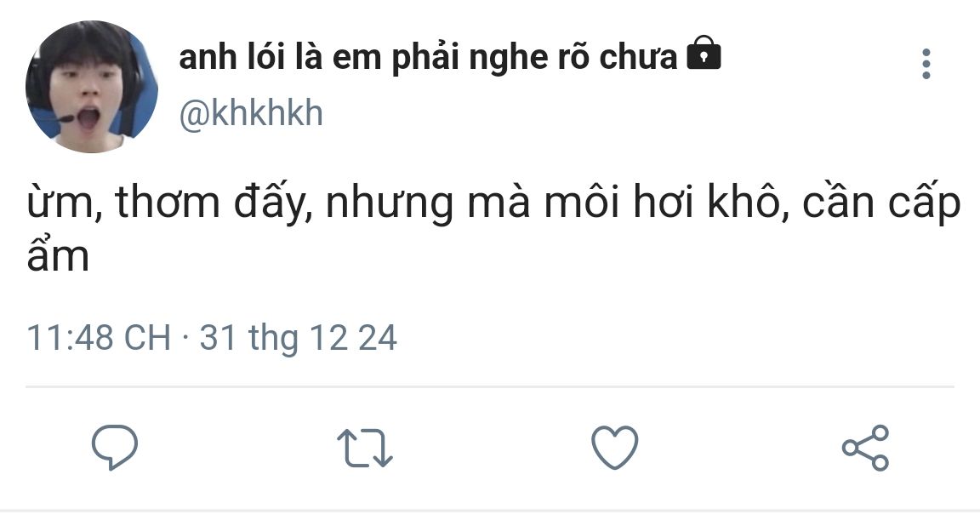
Task: Retweet this post with the arrows icon
Action: pos(365,448)
